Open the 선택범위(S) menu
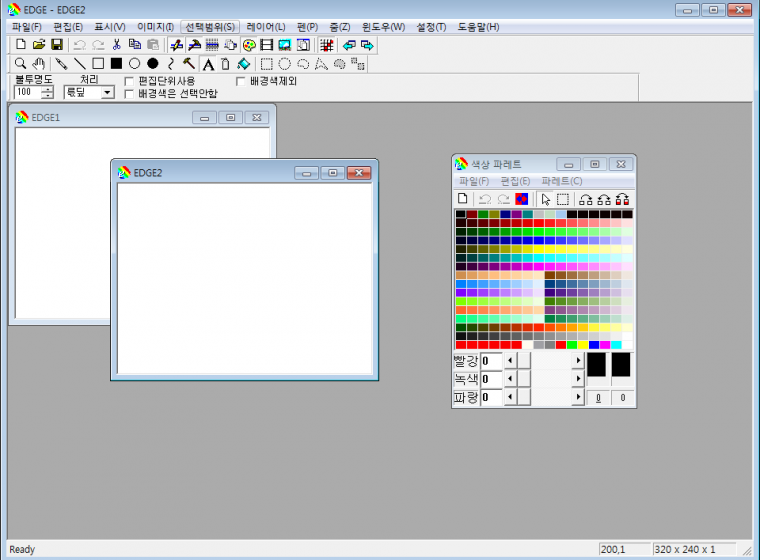Image resolution: width=760 pixels, height=560 pixels. tap(210, 27)
